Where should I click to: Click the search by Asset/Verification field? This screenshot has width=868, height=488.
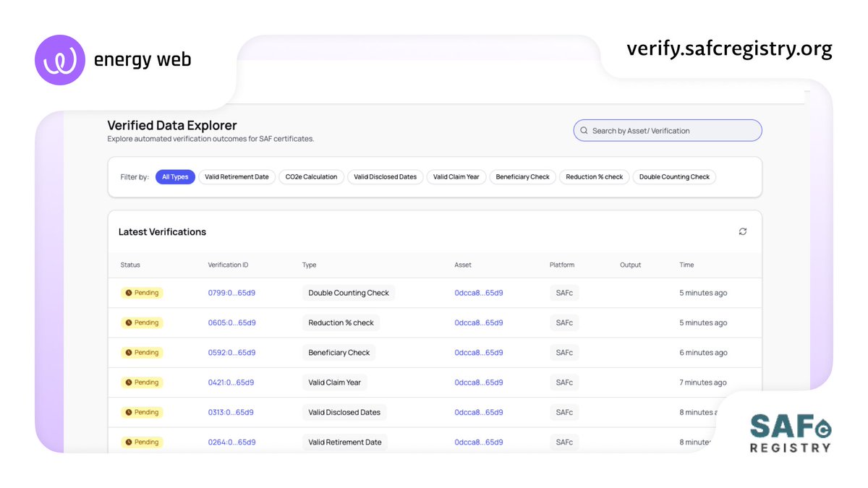click(x=668, y=131)
